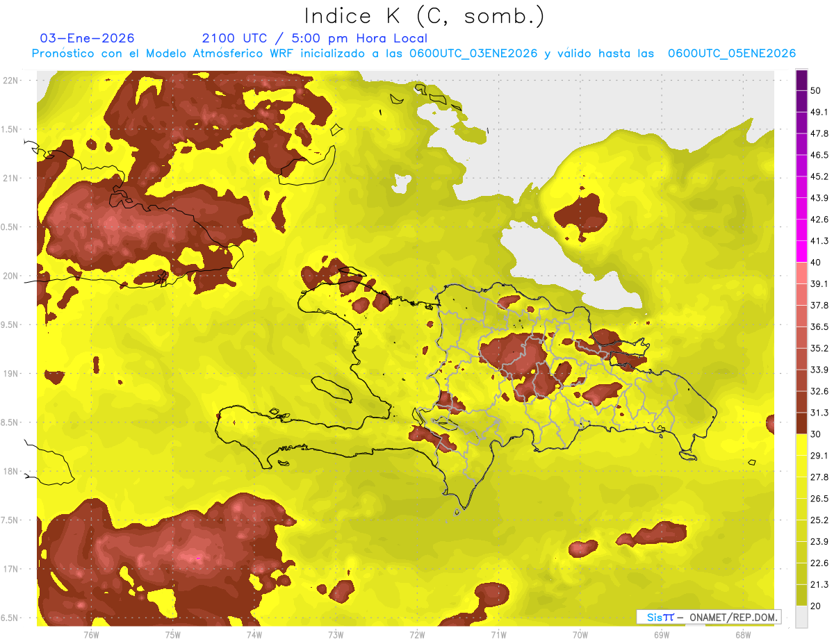Click the "32.6" colorbar value
Viewport: 834px width, 644px height.
[820, 391]
